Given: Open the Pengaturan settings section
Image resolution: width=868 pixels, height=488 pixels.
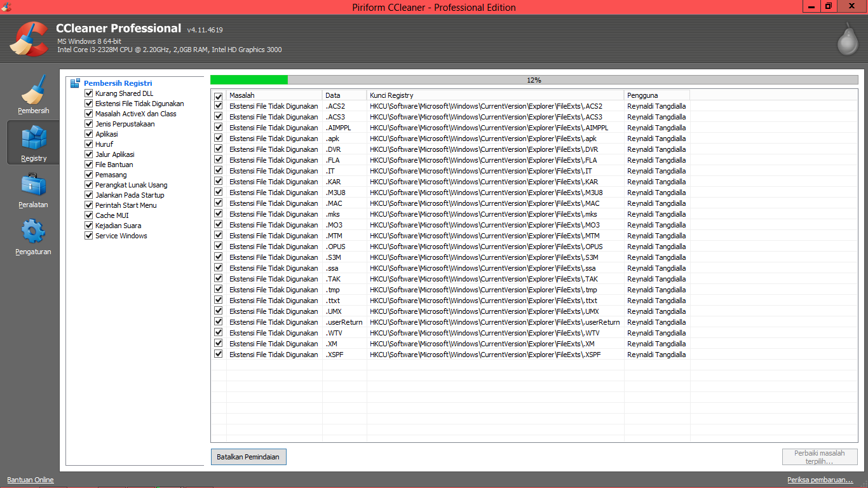Looking at the screenshot, I should coord(34,237).
